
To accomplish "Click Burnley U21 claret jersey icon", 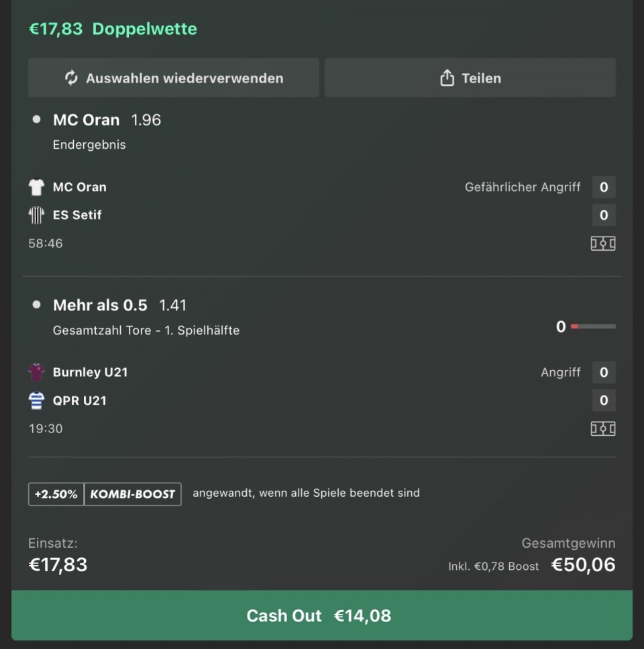I will pyautogui.click(x=36, y=372).
